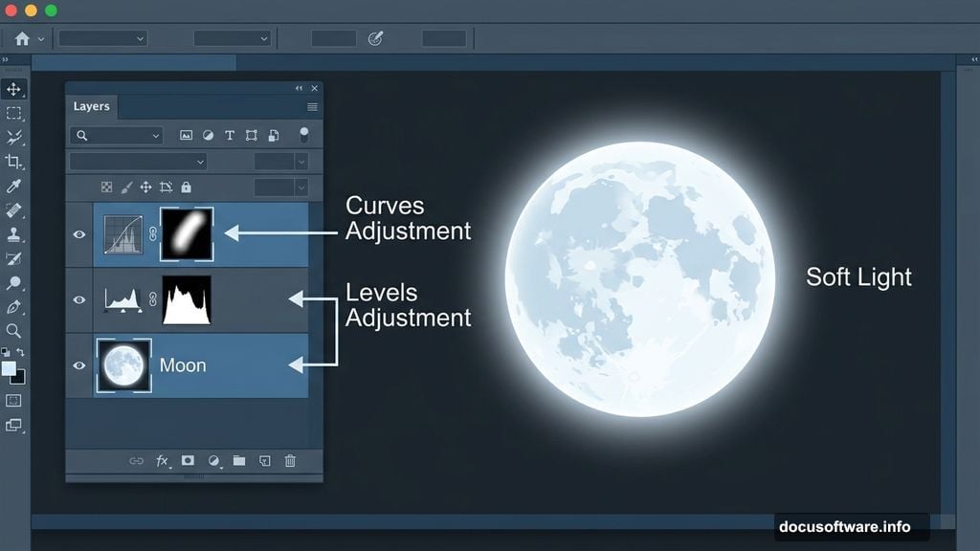Hide the Moon layer with eye icon
The height and width of the screenshot is (551, 980).
coord(79,365)
